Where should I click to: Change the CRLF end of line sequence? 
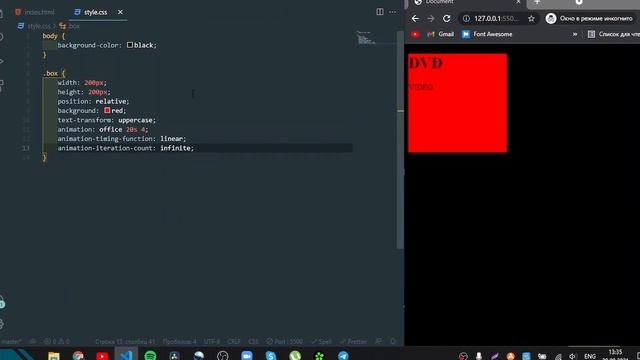[x=234, y=341]
